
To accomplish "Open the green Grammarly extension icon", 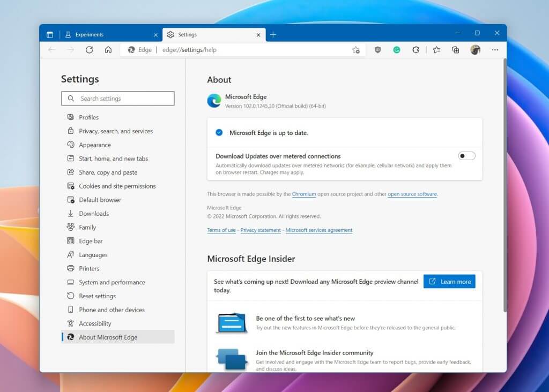I will coord(396,50).
